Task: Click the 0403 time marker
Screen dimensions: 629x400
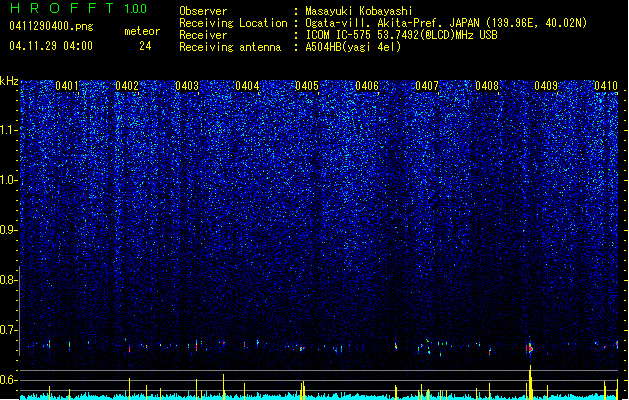Action: tap(187, 86)
